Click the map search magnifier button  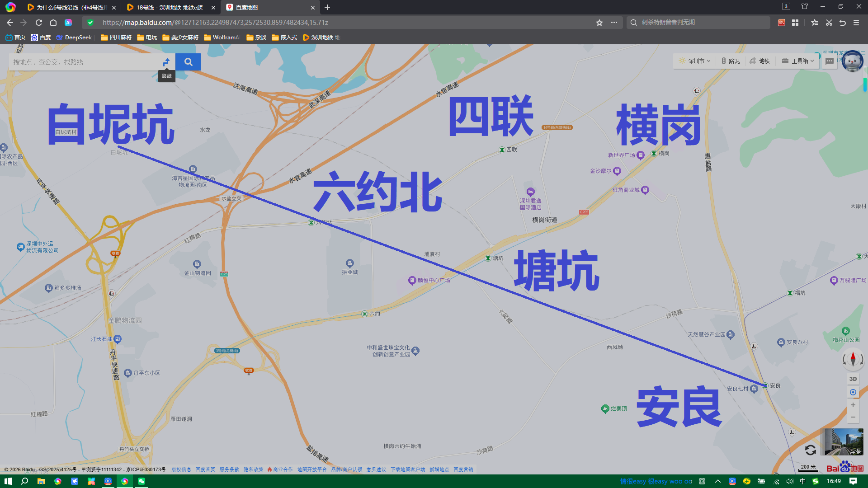pos(188,62)
